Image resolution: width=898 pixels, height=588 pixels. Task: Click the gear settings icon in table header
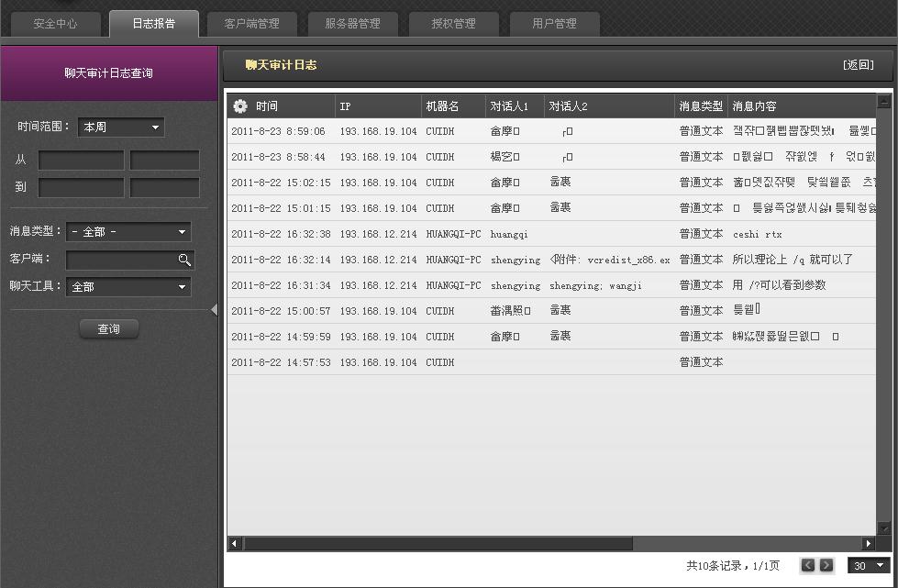[x=240, y=105]
